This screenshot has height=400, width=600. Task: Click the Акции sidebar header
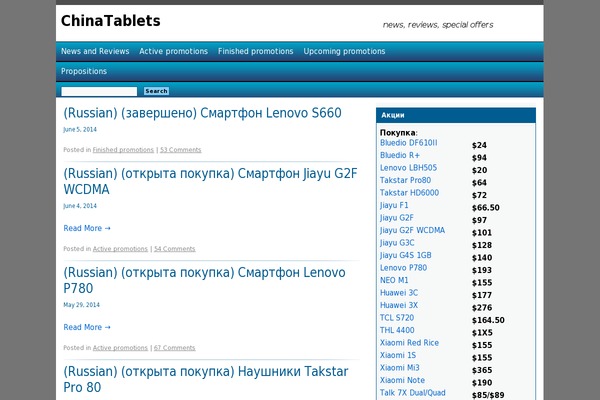[456, 115]
